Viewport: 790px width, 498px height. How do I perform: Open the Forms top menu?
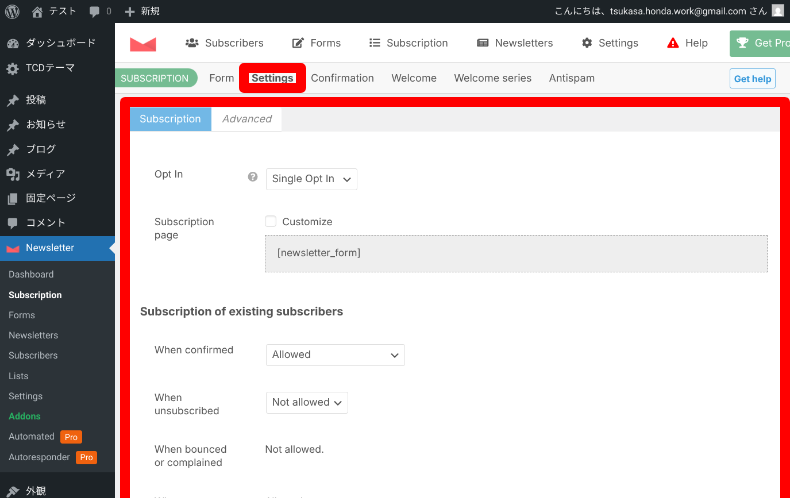[x=316, y=43]
